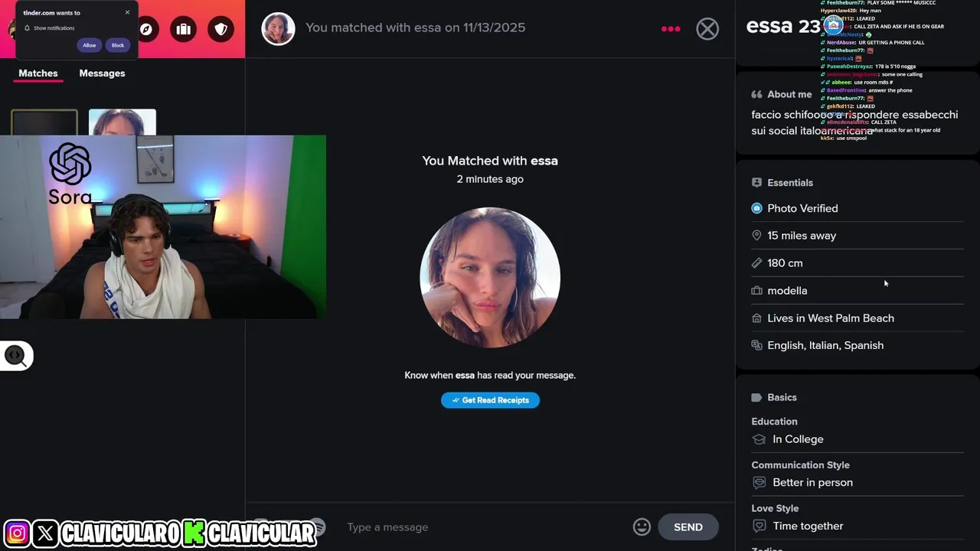Click the X logo in bottom banner
Viewport: 980px width, 551px height.
45,533
